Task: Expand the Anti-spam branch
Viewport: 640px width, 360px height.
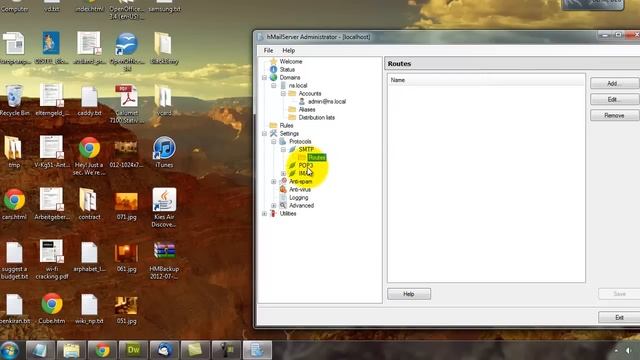Action: pyautogui.click(x=274, y=182)
